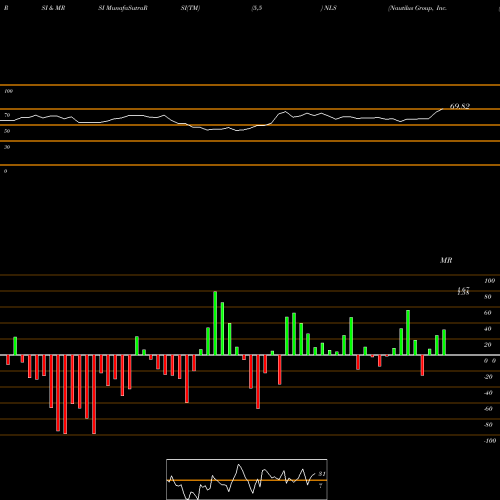Select the ') NLS' ticker symbol text
500x500 pixels.
pyautogui.click(x=329, y=8)
